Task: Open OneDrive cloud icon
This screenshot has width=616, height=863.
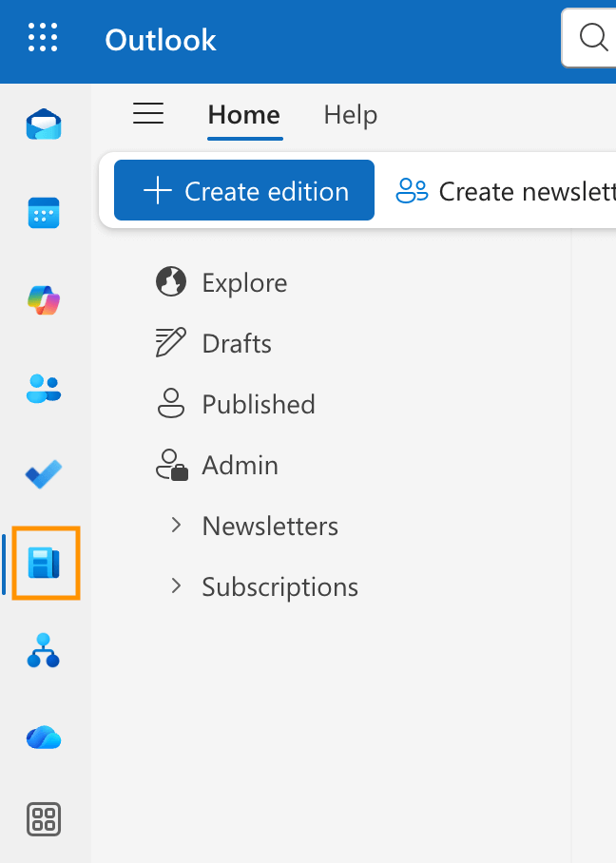Action: point(44,738)
